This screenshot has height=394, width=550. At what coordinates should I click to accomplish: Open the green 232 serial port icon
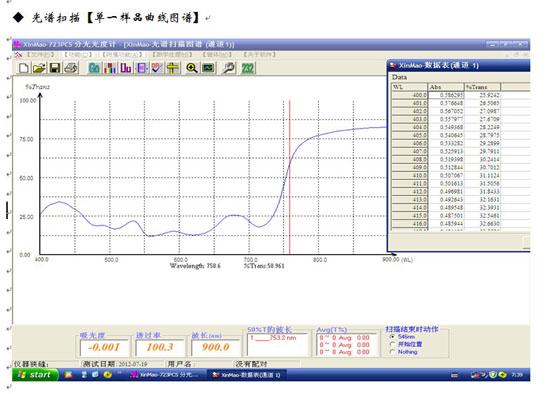click(248, 68)
